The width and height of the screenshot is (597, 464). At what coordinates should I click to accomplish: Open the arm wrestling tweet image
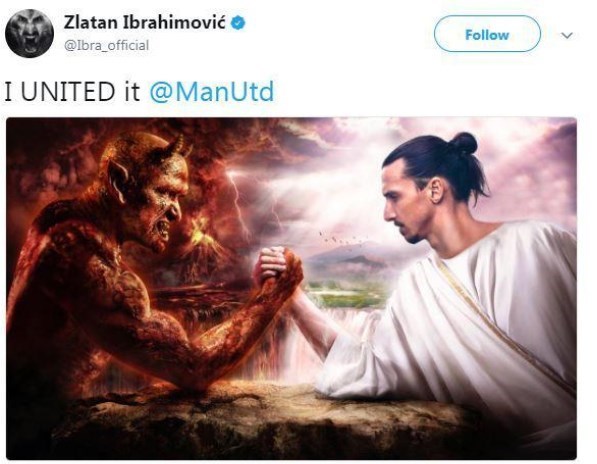[291, 289]
